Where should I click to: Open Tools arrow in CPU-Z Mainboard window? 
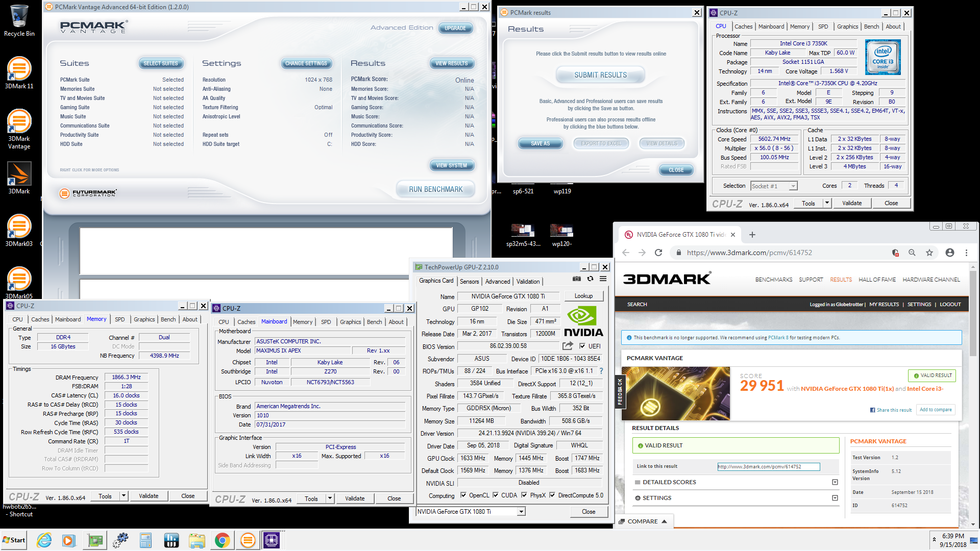(330, 498)
